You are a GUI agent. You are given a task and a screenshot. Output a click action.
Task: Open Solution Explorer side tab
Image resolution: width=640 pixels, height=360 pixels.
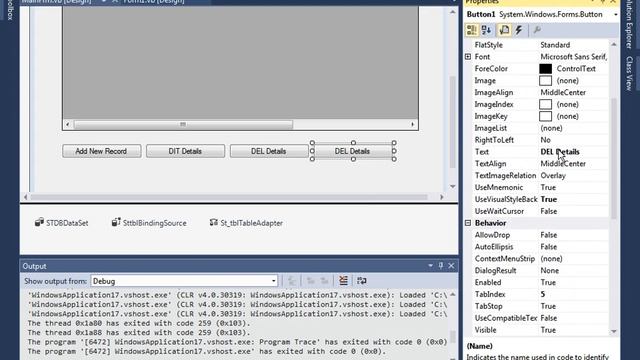click(x=629, y=24)
